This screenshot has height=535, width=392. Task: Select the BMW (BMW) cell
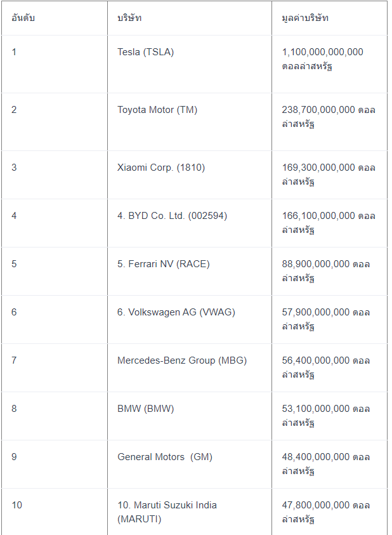(x=145, y=409)
